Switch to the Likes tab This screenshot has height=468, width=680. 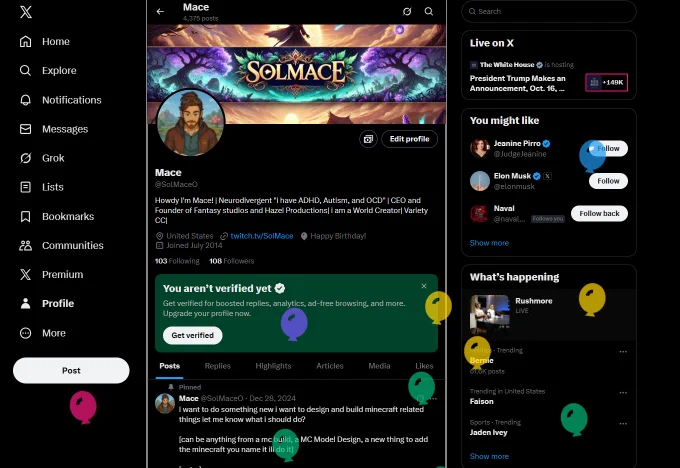coord(424,366)
